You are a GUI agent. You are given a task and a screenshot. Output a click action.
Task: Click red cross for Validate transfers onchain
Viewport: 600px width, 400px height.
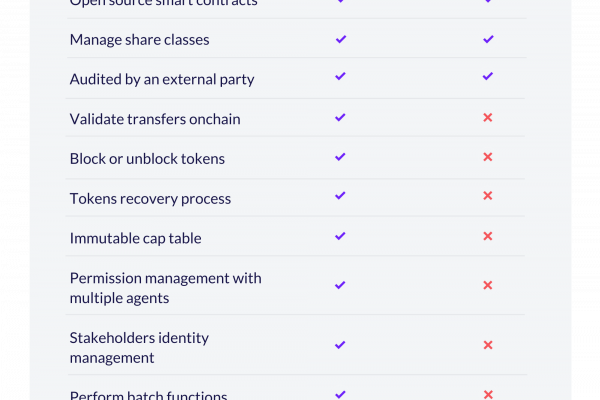pyautogui.click(x=488, y=118)
